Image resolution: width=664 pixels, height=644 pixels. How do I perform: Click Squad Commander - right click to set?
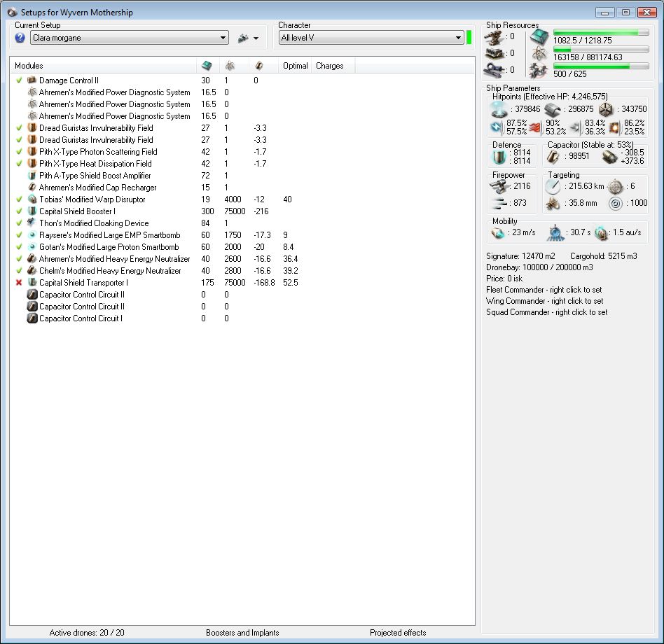[547, 312]
